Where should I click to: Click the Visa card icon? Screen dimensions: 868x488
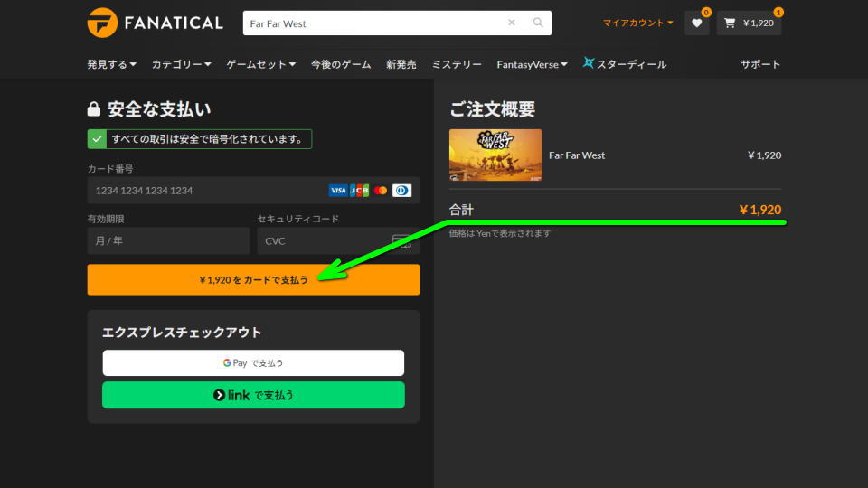tap(337, 191)
